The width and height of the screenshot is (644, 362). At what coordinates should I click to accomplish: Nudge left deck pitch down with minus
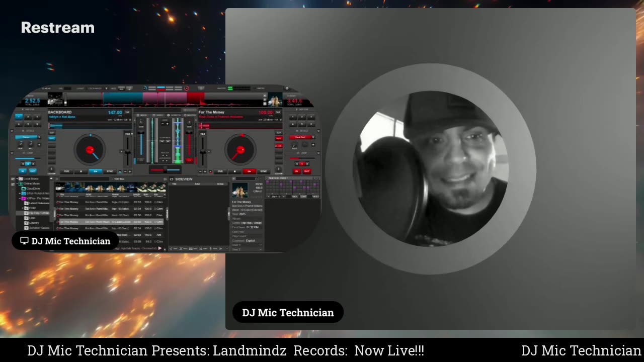125,171
